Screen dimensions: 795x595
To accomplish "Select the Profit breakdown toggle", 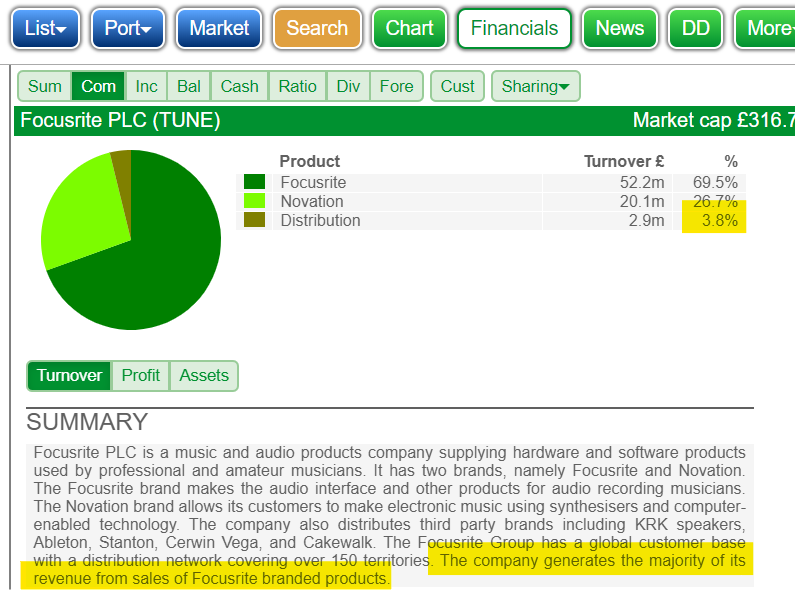I will tap(140, 376).
